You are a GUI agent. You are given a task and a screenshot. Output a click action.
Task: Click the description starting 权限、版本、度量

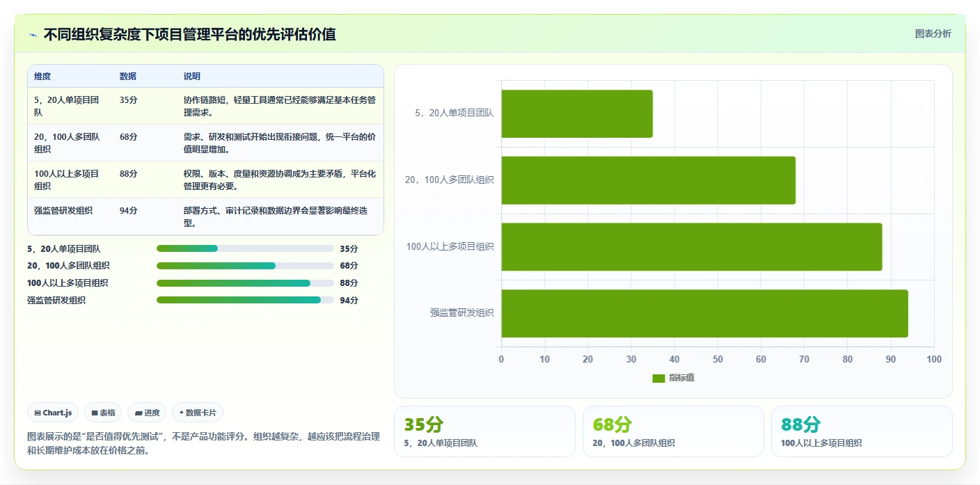click(x=280, y=180)
